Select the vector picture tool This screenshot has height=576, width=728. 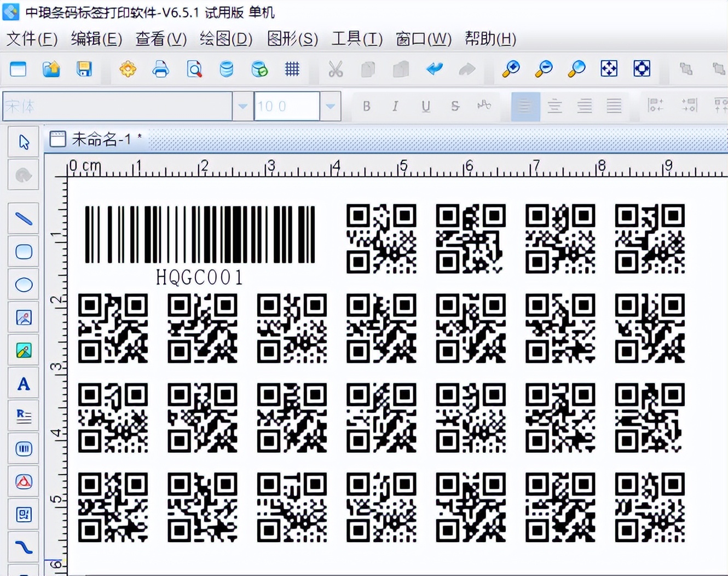click(x=24, y=350)
